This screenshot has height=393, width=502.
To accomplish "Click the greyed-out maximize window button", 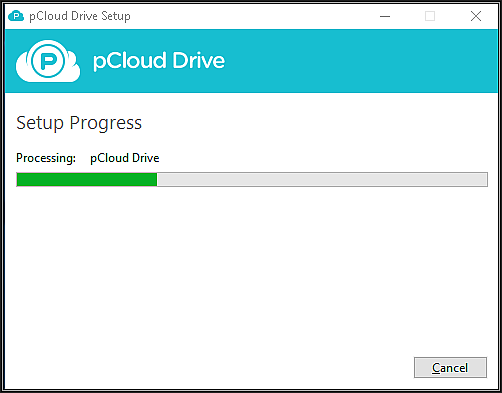I will click(430, 16).
